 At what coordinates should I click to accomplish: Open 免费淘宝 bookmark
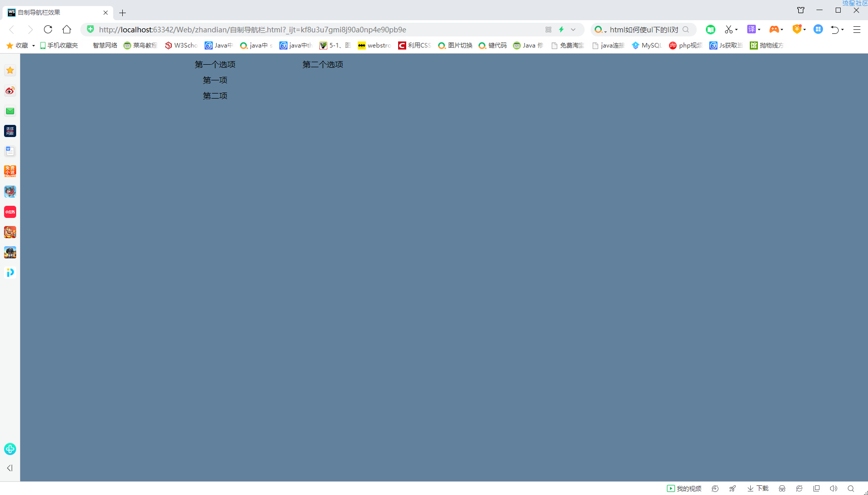(x=567, y=46)
